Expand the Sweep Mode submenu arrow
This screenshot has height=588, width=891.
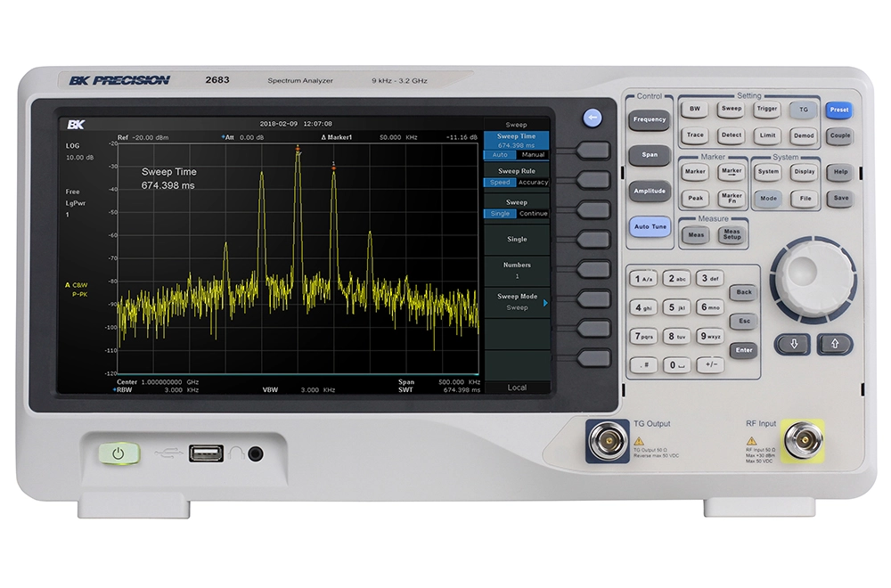click(x=545, y=303)
